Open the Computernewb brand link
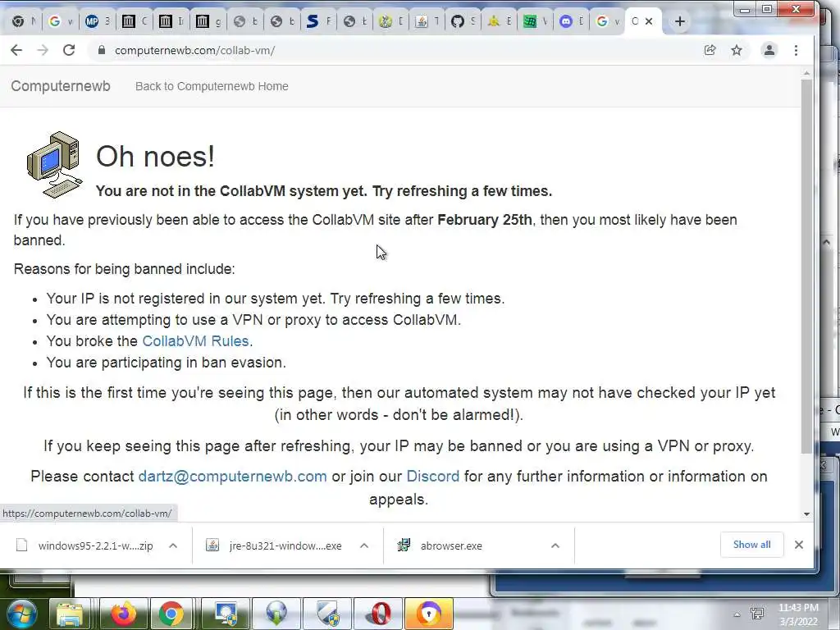 (61, 86)
